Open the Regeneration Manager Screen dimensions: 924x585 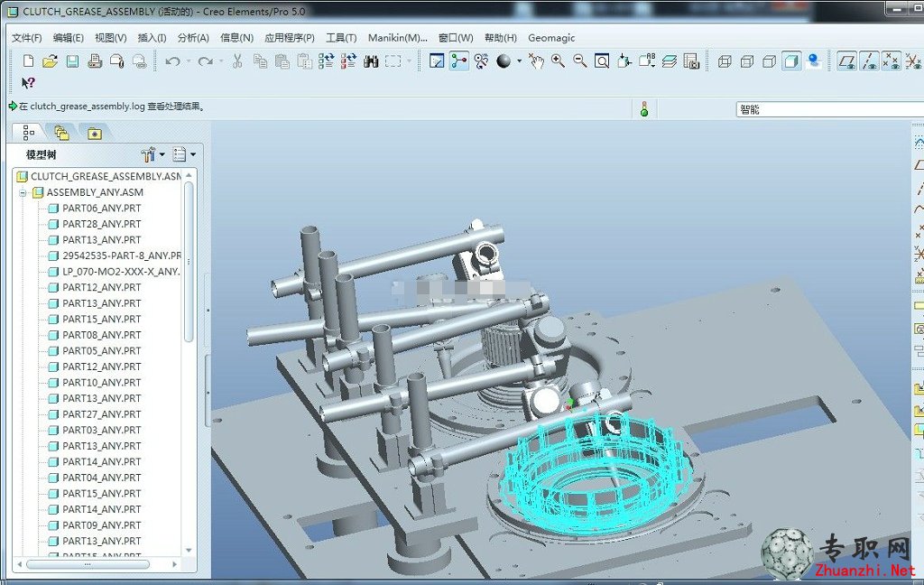pos(349,60)
